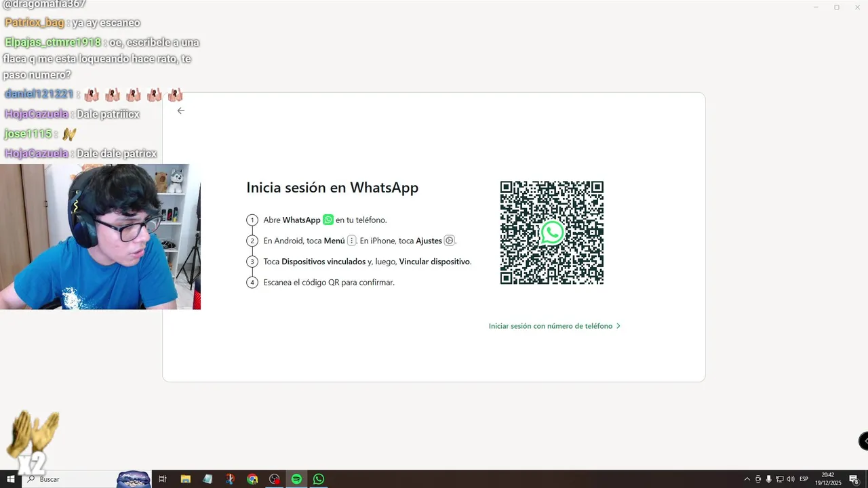The width and height of the screenshot is (868, 488).
Task: Open OBS Studio from the taskbar
Action: (275, 479)
